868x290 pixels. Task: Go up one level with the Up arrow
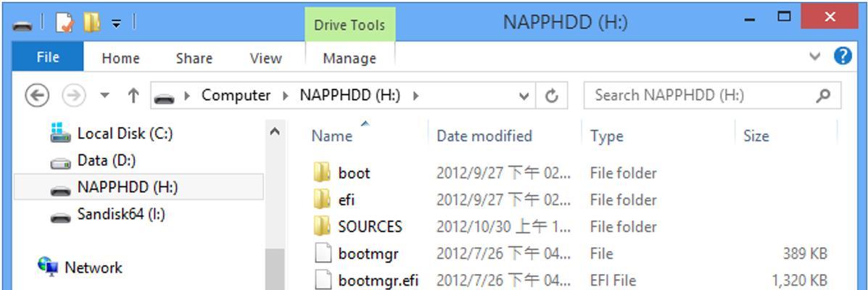click(x=133, y=96)
